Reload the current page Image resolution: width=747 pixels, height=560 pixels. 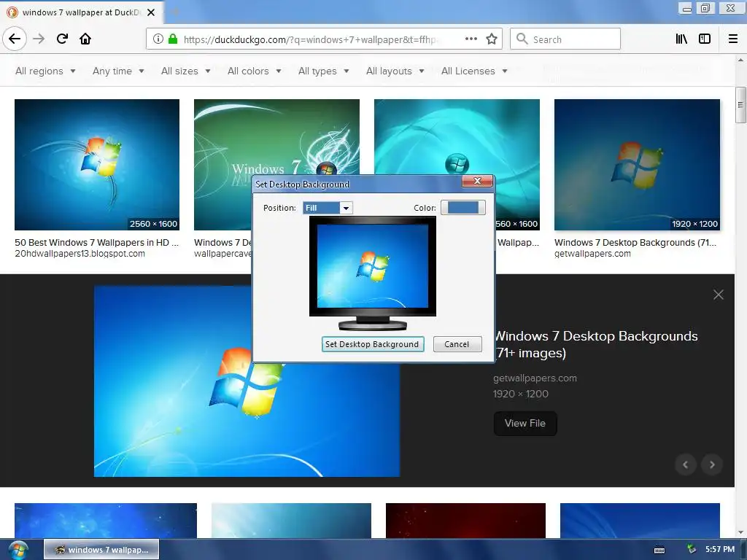(62, 39)
